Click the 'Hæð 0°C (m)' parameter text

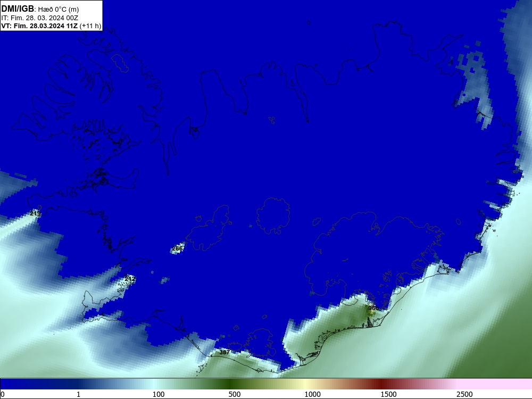tap(59, 10)
